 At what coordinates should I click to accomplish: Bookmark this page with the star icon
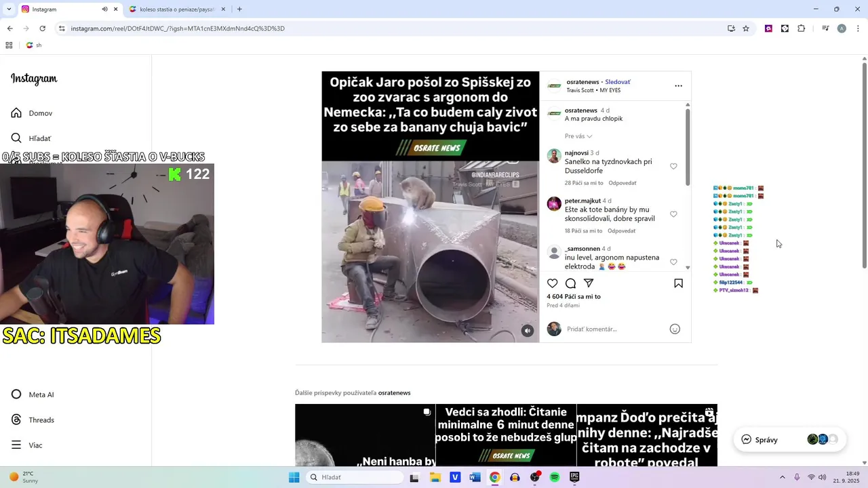tap(746, 28)
